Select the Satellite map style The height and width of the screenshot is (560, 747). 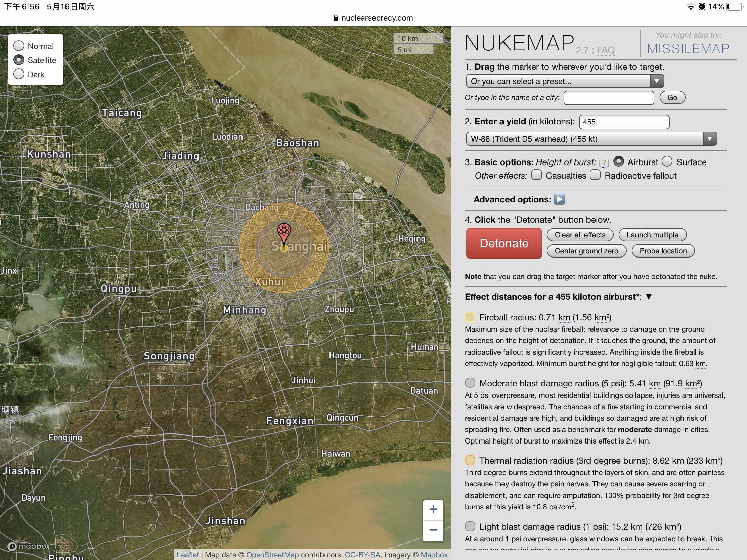tap(19, 60)
